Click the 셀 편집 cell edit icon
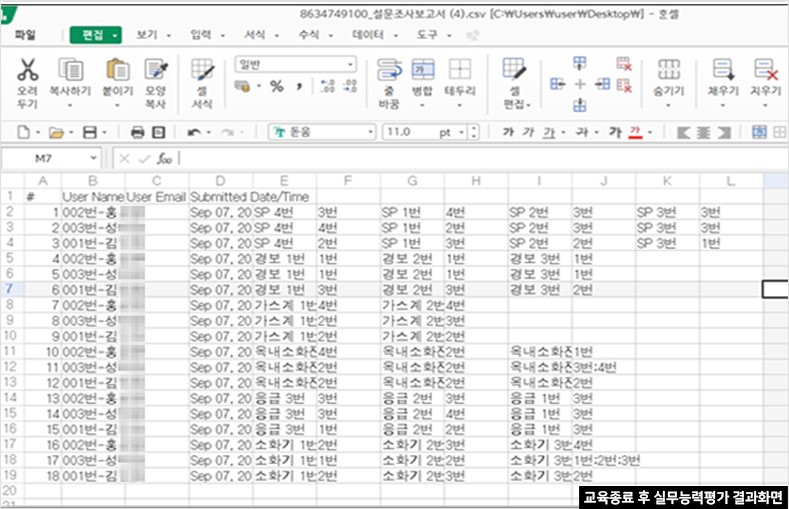Viewport: 789px width, 509px height. click(x=514, y=69)
